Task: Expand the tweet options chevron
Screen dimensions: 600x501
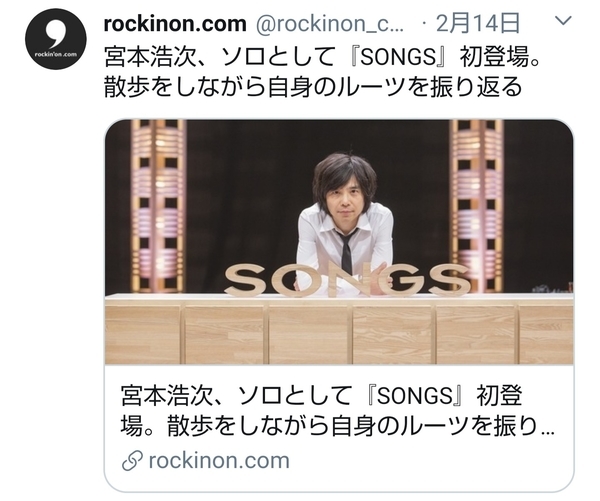Action: 563,20
